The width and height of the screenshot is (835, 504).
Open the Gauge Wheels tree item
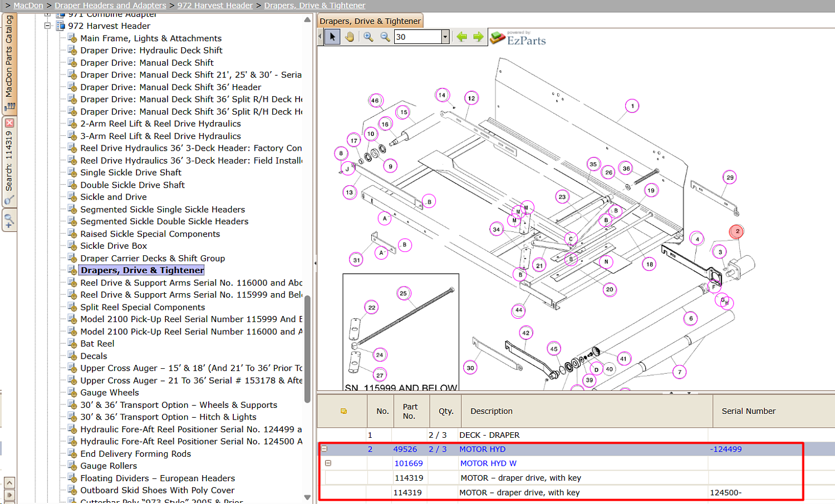click(110, 393)
